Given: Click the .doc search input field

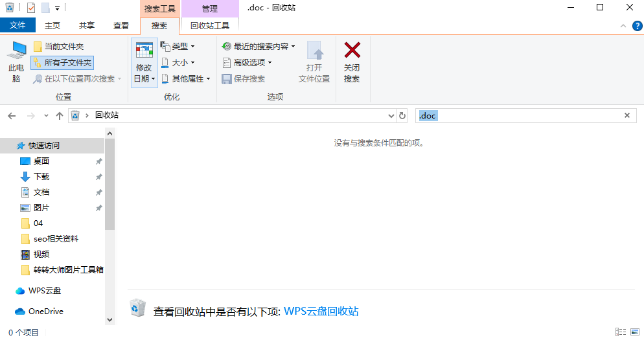Looking at the screenshot, I should (x=519, y=116).
